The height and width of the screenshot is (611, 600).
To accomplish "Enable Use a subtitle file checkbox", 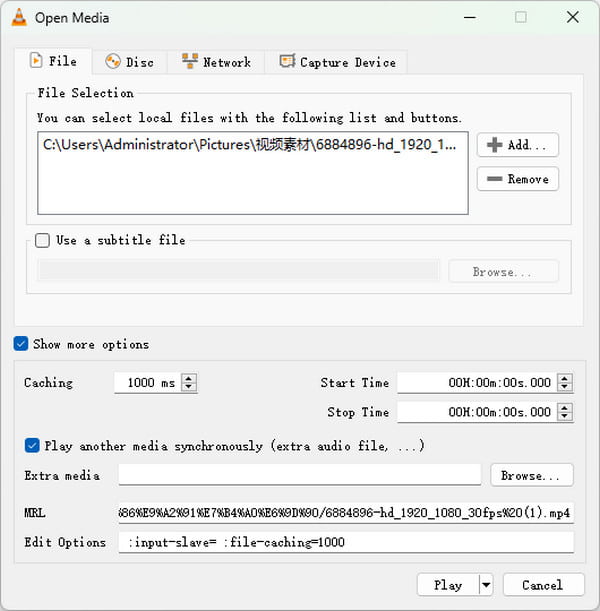I will tap(42, 240).
